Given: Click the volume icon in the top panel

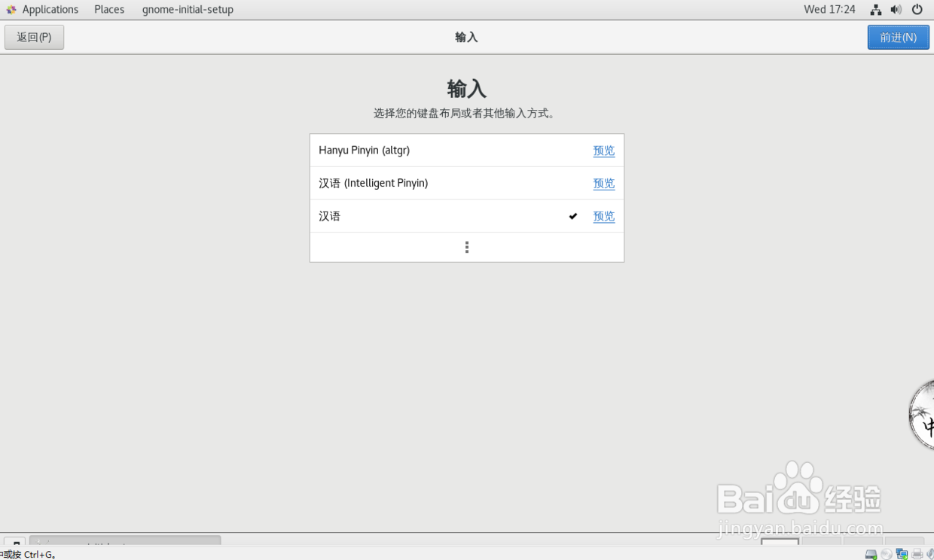Looking at the screenshot, I should [896, 9].
